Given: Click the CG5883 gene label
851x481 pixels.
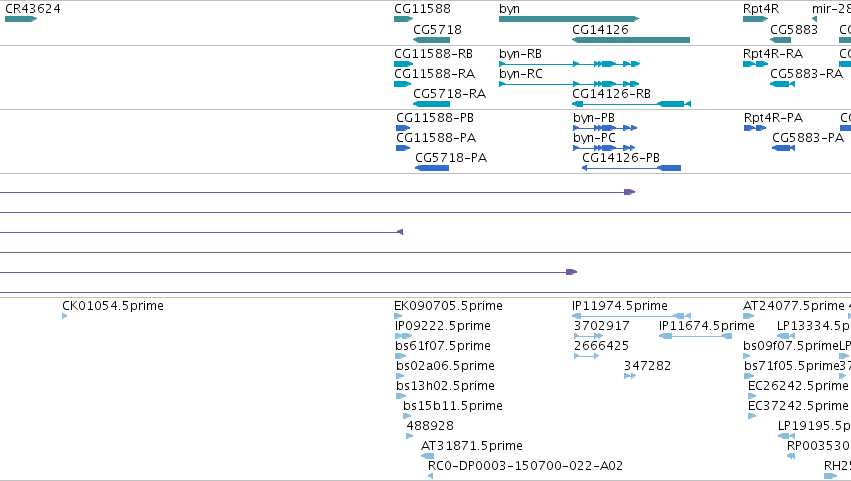Looking at the screenshot, I should 794,30.
